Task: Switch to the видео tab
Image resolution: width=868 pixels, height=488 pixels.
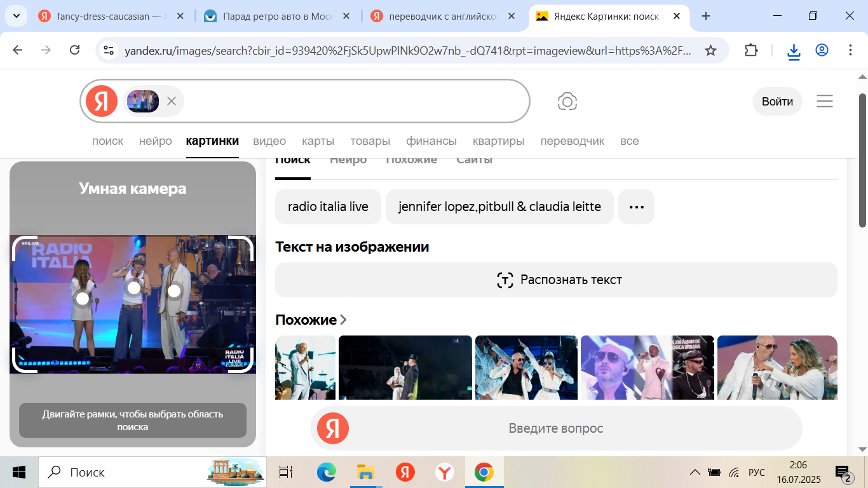Action: click(x=269, y=141)
